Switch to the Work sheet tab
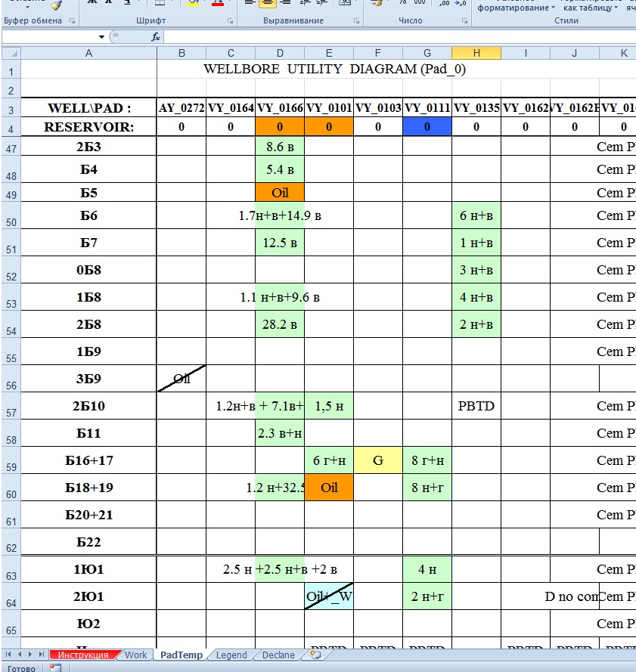The width and height of the screenshot is (636, 672). pyautogui.click(x=136, y=655)
